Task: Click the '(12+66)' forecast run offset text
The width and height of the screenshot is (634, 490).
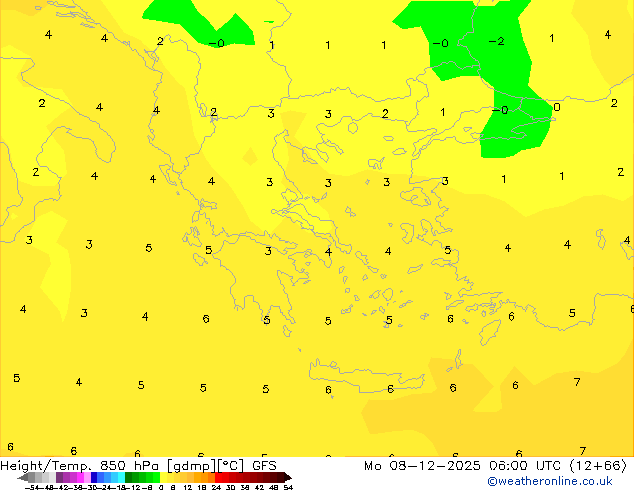Action: 598,466
